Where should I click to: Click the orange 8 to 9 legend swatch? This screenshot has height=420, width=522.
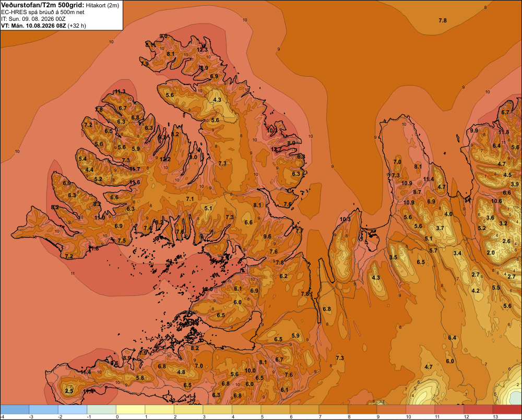(362, 410)
